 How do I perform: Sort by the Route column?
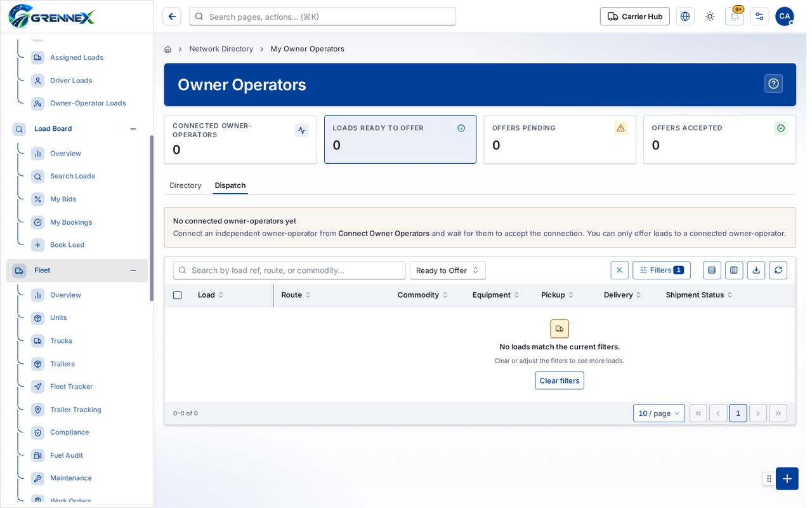tap(296, 295)
